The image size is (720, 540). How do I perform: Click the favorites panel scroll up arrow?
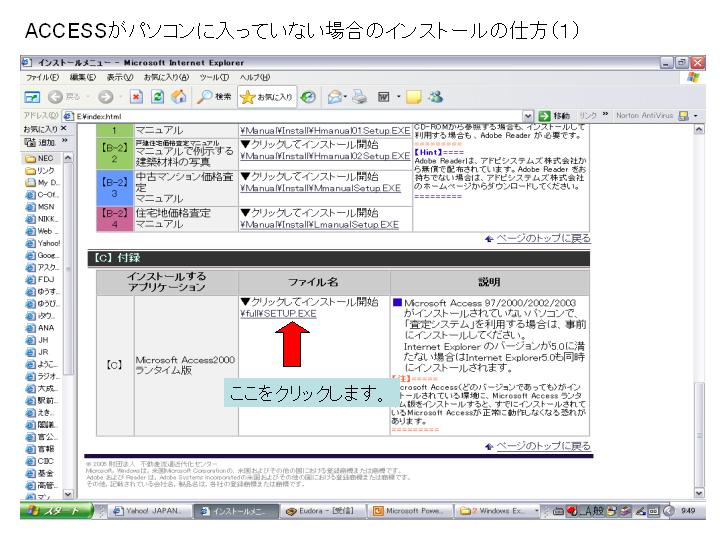pyautogui.click(x=68, y=158)
